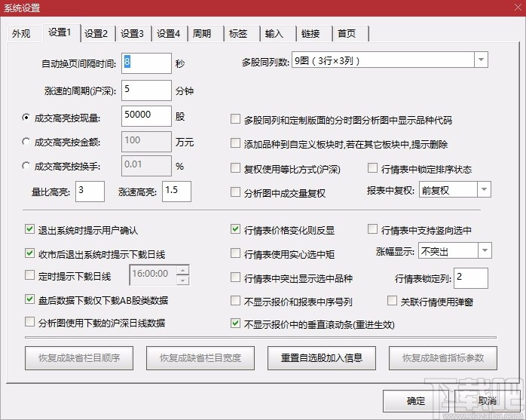Expand the 报表中复权 dropdown
This screenshot has height=420, width=526.
tap(484, 189)
